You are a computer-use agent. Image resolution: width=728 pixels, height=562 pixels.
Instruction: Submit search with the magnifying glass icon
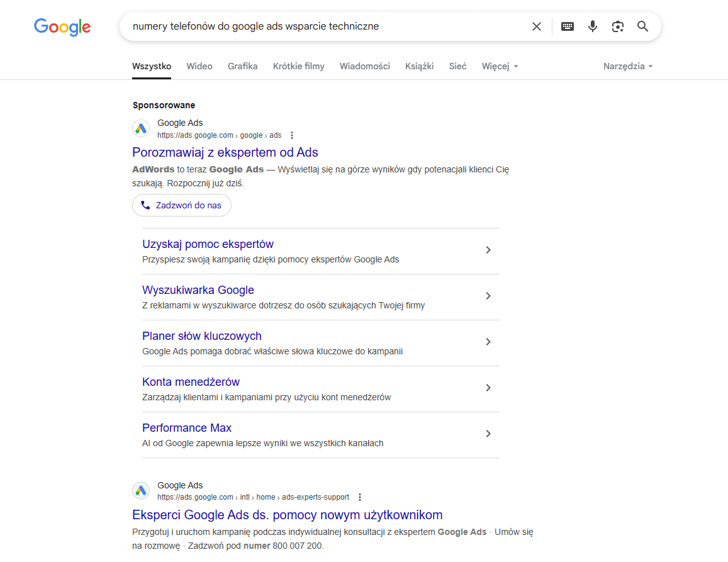(x=642, y=26)
